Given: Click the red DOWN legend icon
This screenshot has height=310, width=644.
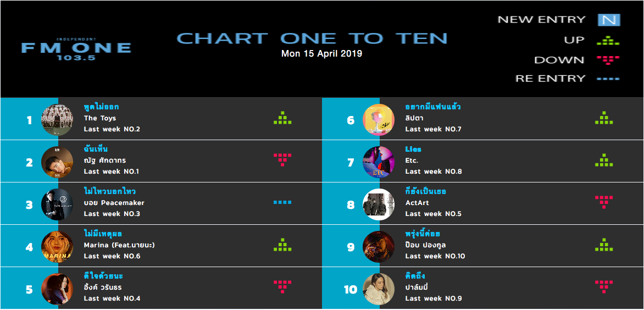Looking at the screenshot, I should tap(608, 60).
